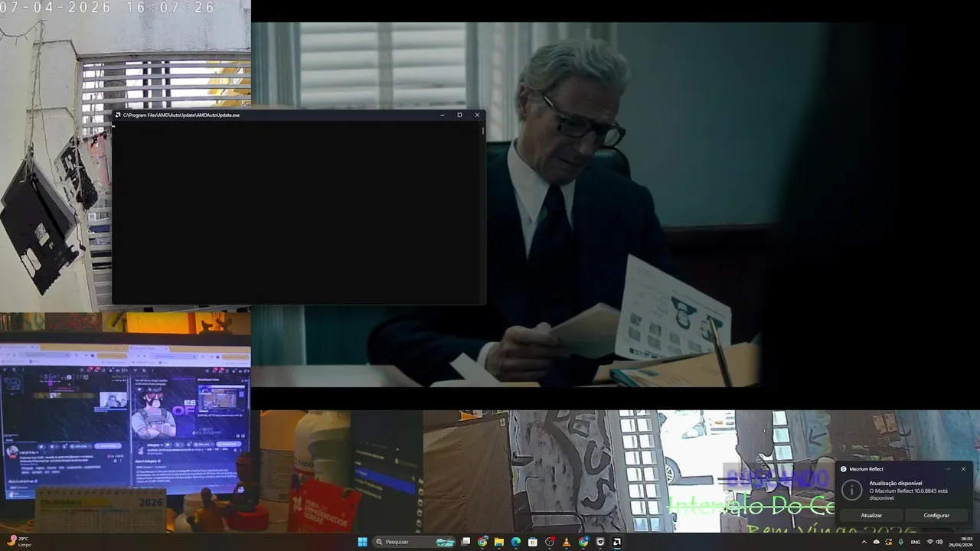Open the eye-logo app on taskbar
The height and width of the screenshot is (551, 980).
coord(600,542)
